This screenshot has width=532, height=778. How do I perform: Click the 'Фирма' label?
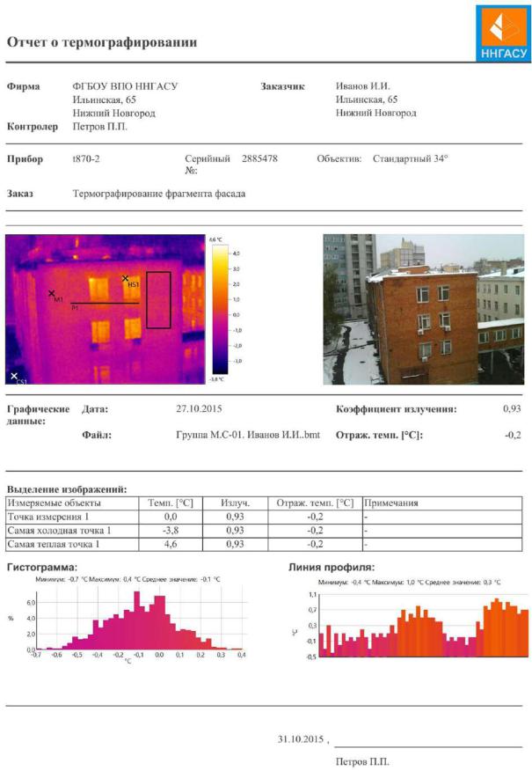tap(24, 86)
